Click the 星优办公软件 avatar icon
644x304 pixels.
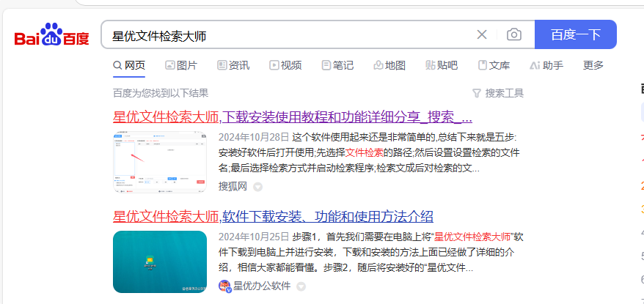(224, 286)
